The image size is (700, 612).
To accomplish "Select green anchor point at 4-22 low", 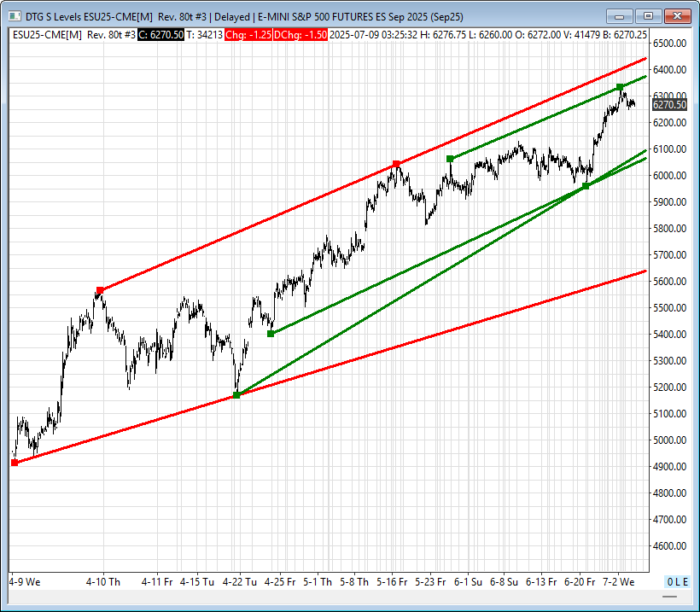I will tap(236, 395).
